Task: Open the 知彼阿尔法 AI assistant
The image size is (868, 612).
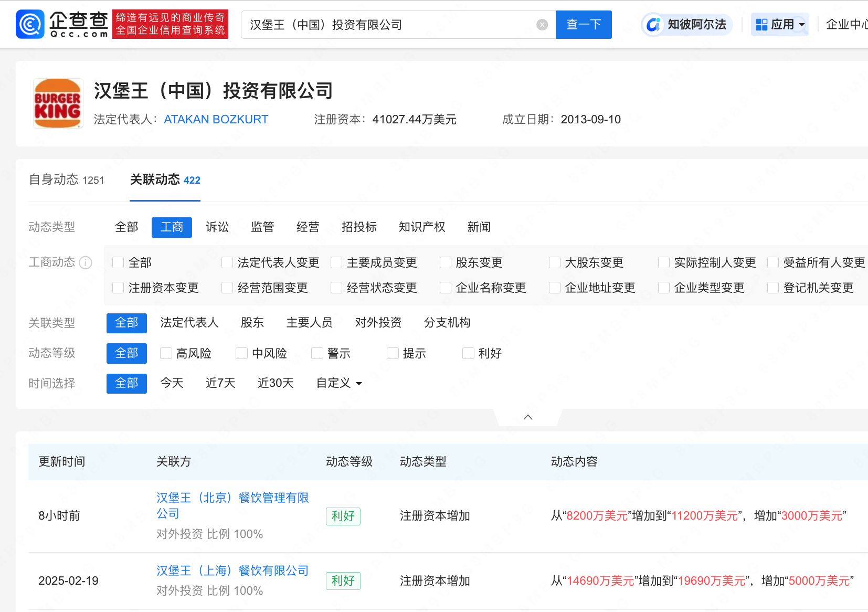Action: [687, 25]
